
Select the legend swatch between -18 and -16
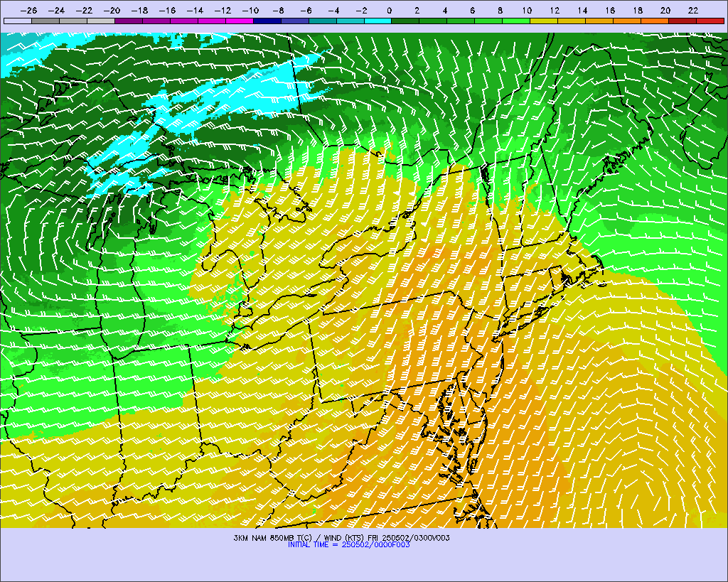click(x=156, y=21)
